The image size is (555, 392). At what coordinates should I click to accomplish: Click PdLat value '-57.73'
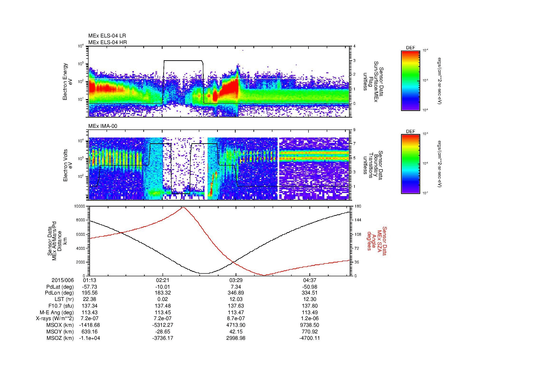pos(89,287)
